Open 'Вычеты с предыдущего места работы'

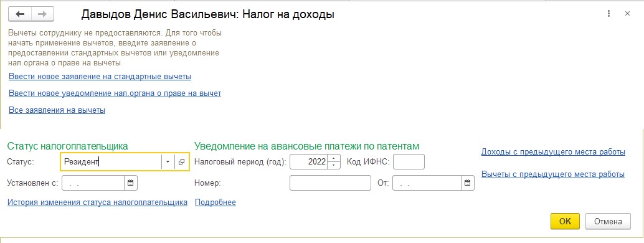click(553, 174)
